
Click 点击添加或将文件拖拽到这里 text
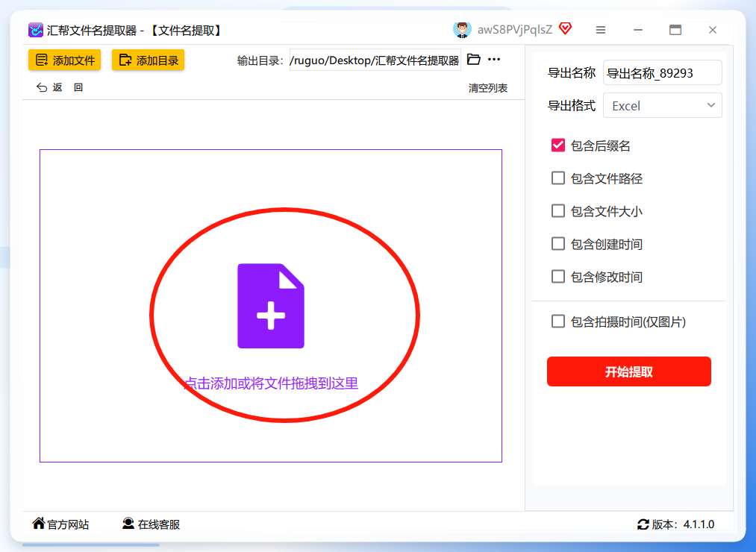[x=272, y=383]
